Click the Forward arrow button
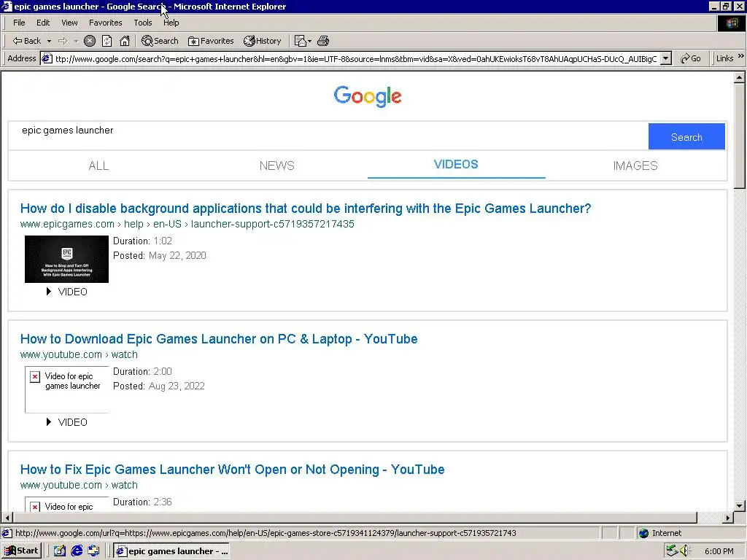This screenshot has height=560, width=747. point(63,41)
